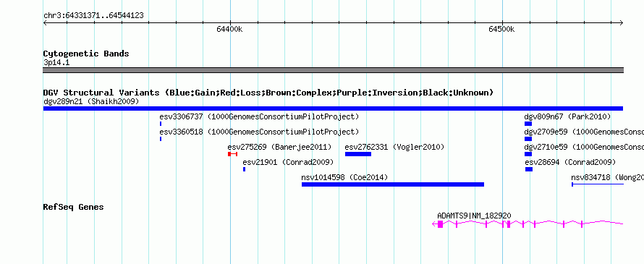This screenshot has width=644, height=264.
Task: Click the chr3:64331371..64544123 coordinate text
Action: click(x=93, y=16)
